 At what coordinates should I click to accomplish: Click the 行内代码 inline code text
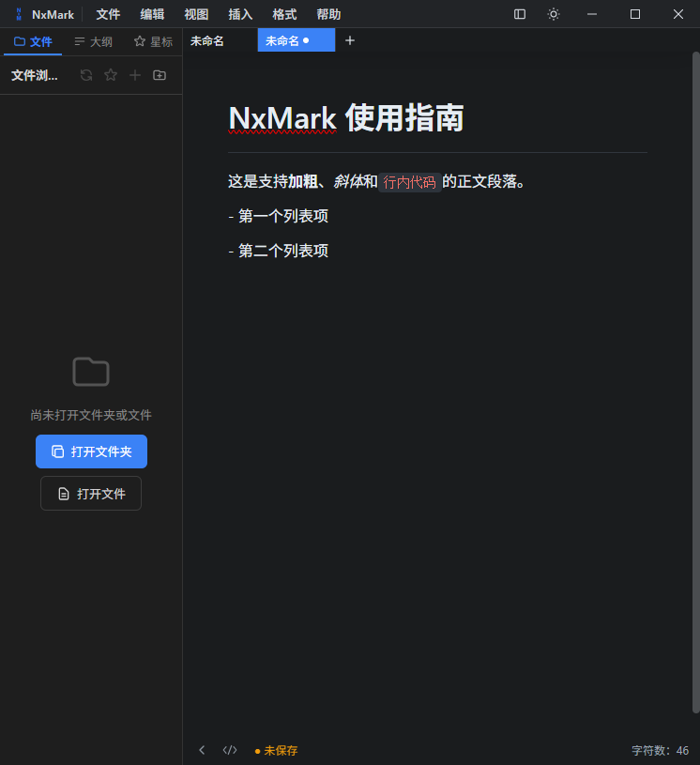[x=409, y=182]
